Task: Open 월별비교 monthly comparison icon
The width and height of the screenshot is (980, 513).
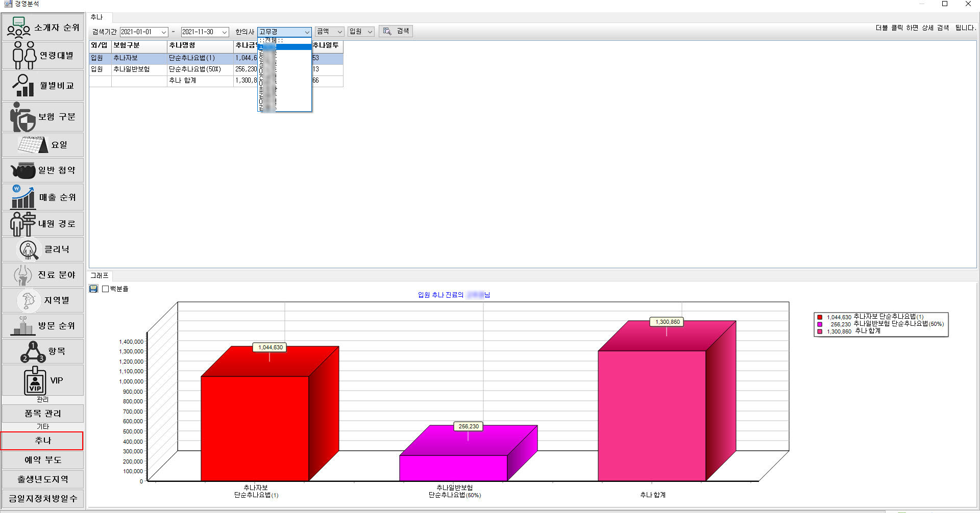Action: (23, 85)
